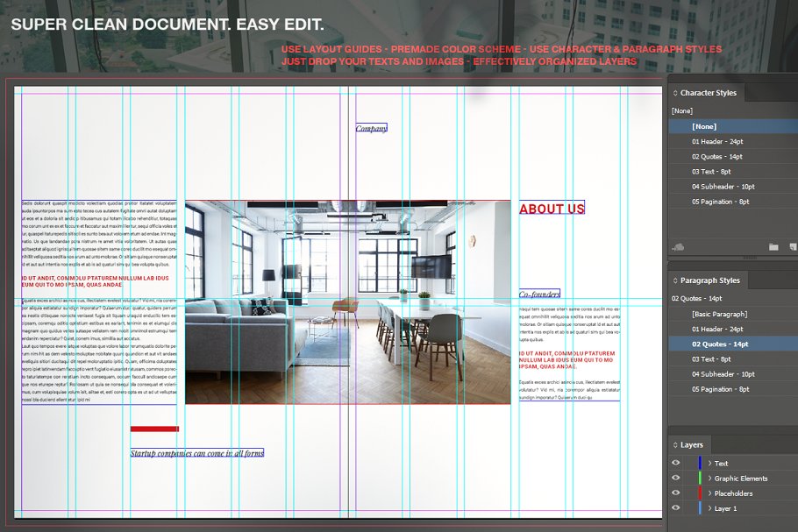The width and height of the screenshot is (798, 532).
Task: Click the blue color swatch of Text layer
Action: pyautogui.click(x=699, y=464)
